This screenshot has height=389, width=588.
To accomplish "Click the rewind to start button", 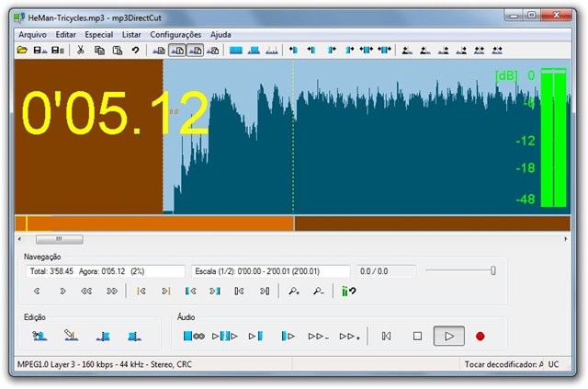I will click(x=386, y=336).
